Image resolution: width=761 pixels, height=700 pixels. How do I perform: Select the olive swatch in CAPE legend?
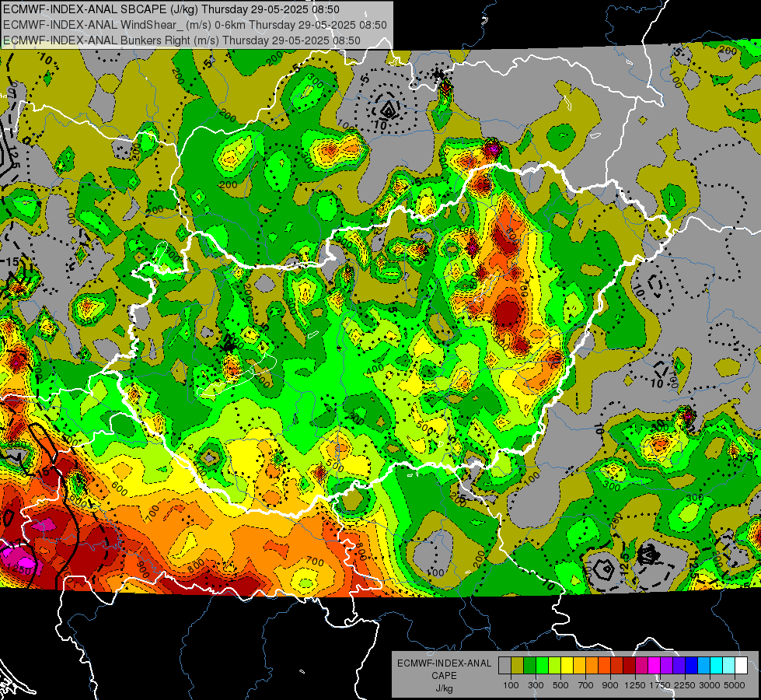518,666
